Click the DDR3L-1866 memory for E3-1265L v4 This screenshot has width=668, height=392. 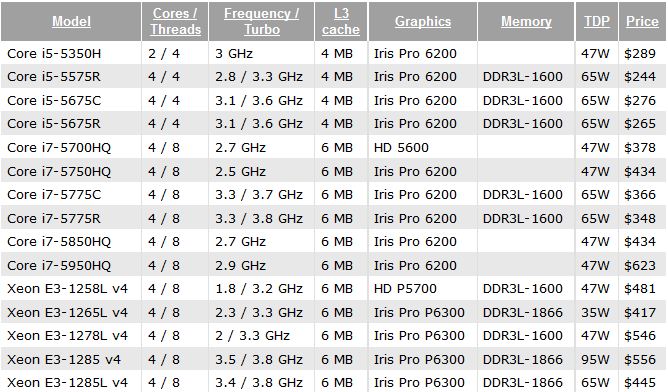[x=523, y=313]
